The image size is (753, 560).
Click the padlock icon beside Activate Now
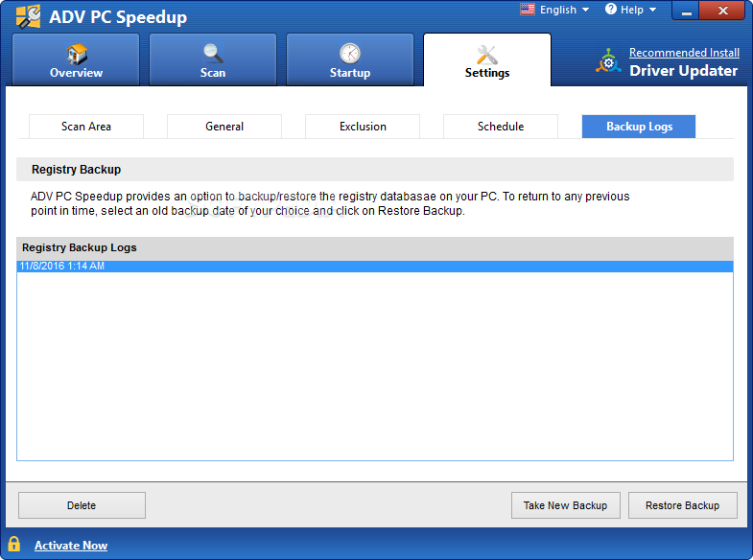tap(14, 544)
